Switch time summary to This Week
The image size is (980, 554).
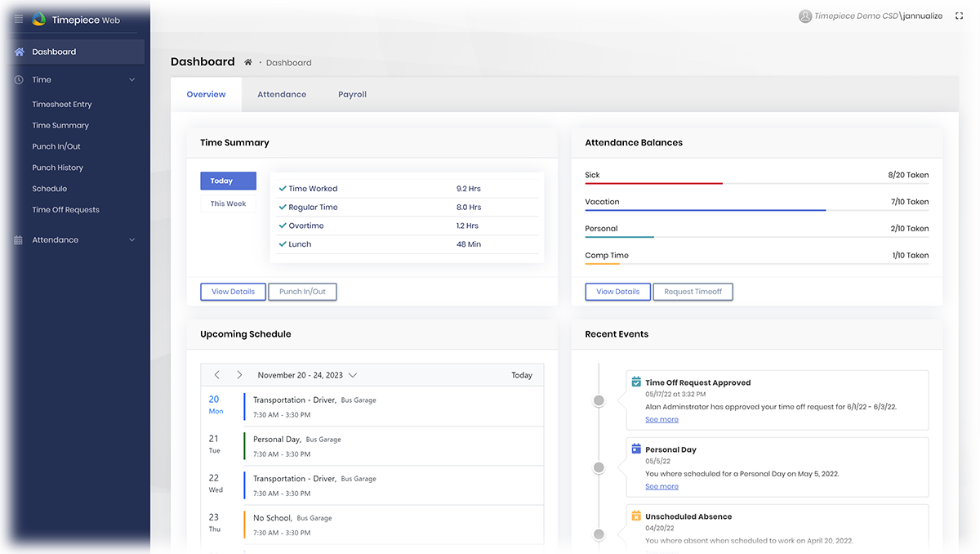(228, 203)
